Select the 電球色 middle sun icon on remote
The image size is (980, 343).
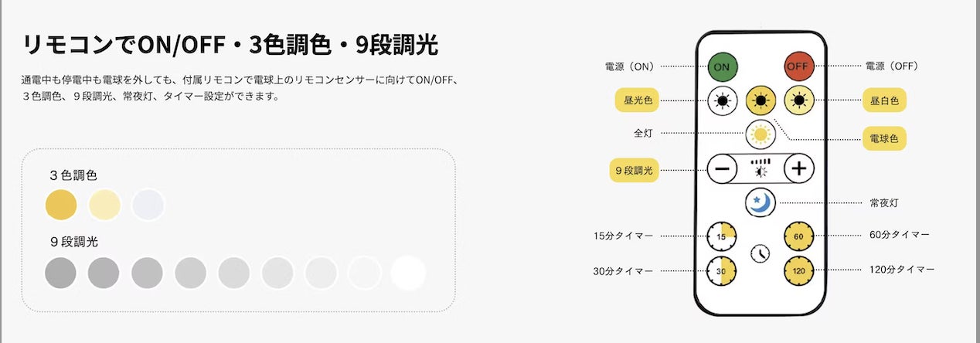761,101
